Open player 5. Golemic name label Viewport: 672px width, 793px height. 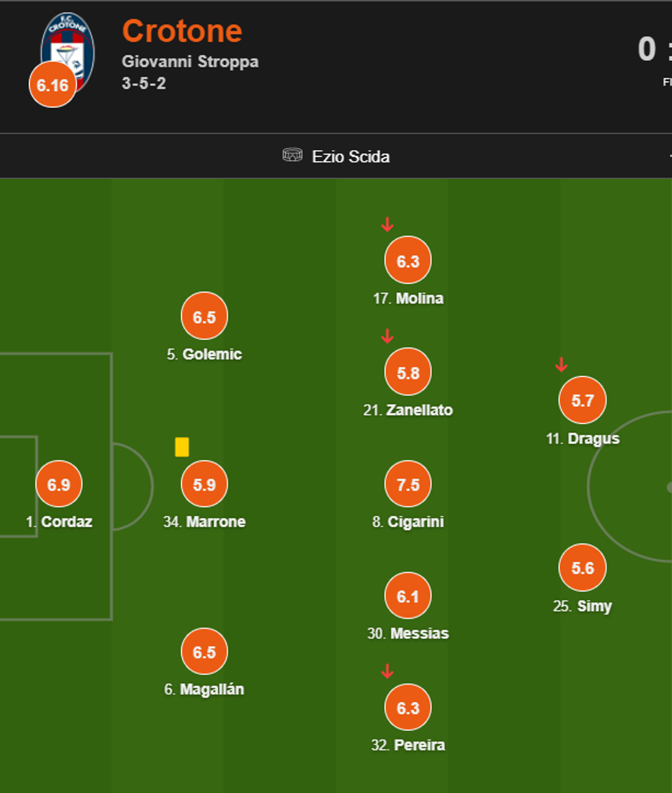point(204,355)
